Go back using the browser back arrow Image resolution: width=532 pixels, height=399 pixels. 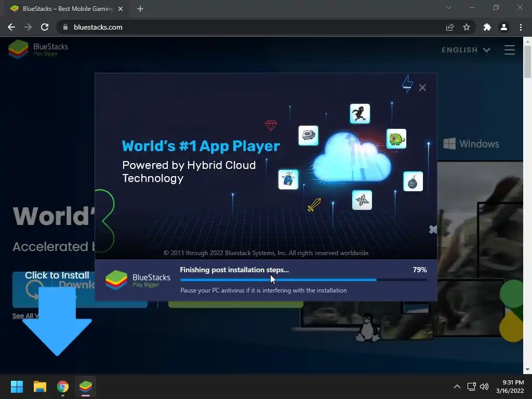point(11,27)
